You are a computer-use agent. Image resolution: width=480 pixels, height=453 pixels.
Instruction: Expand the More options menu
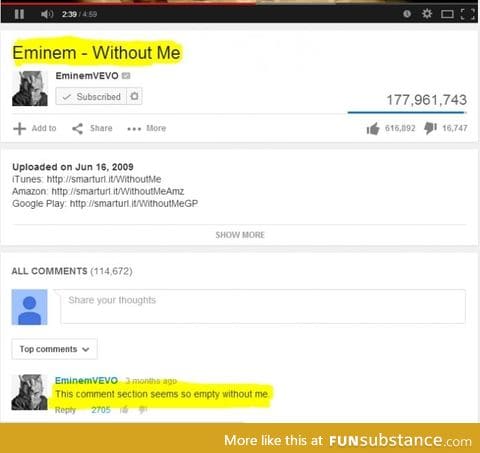[147, 128]
